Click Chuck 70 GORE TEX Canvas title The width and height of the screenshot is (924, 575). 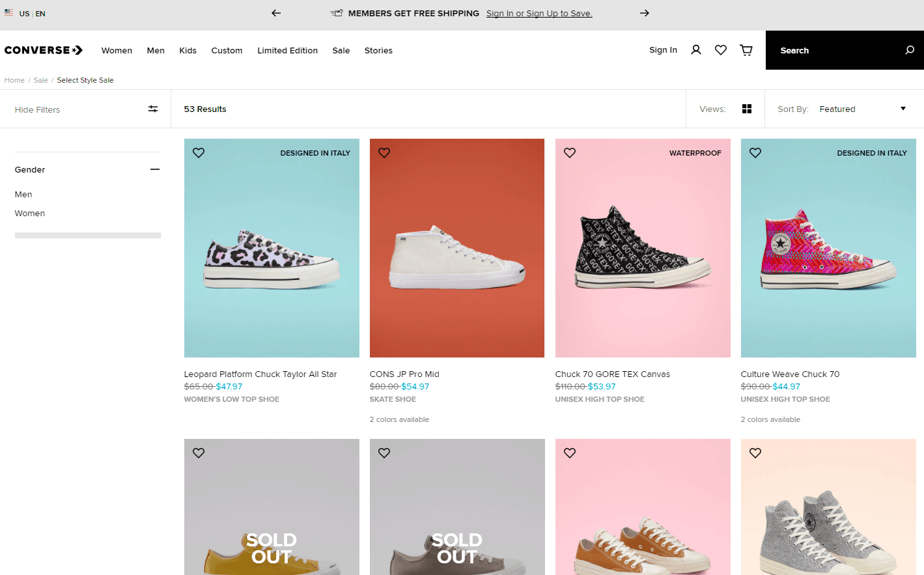(613, 374)
